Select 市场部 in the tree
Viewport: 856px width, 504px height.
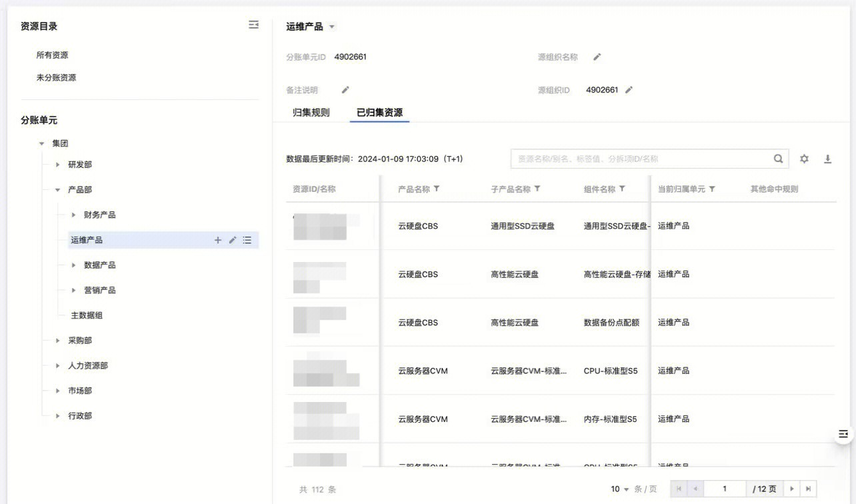(80, 391)
